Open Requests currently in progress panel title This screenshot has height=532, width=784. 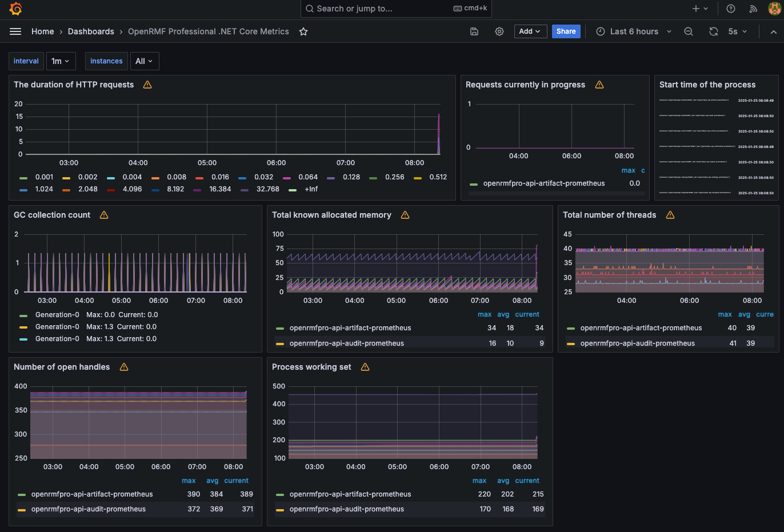[x=525, y=85]
